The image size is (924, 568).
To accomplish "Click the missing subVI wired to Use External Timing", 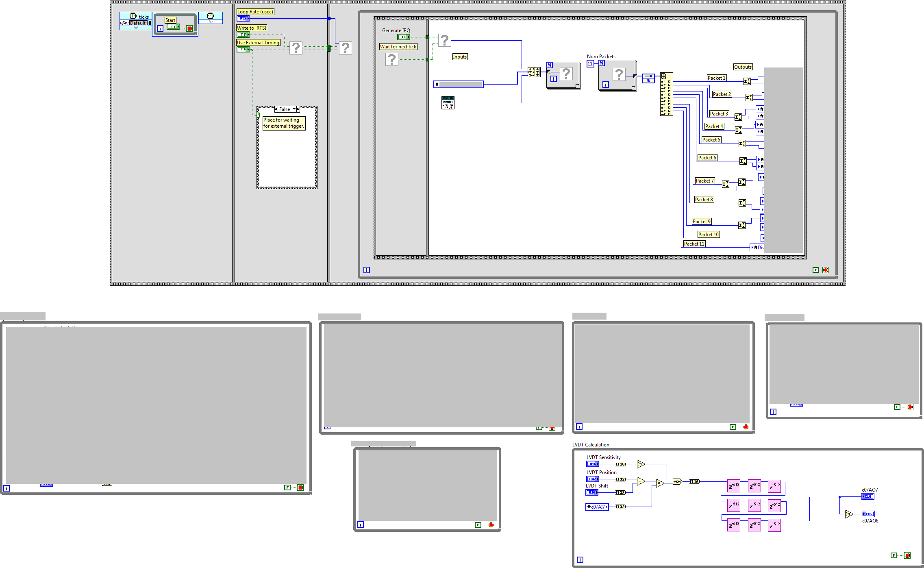I will tap(296, 48).
